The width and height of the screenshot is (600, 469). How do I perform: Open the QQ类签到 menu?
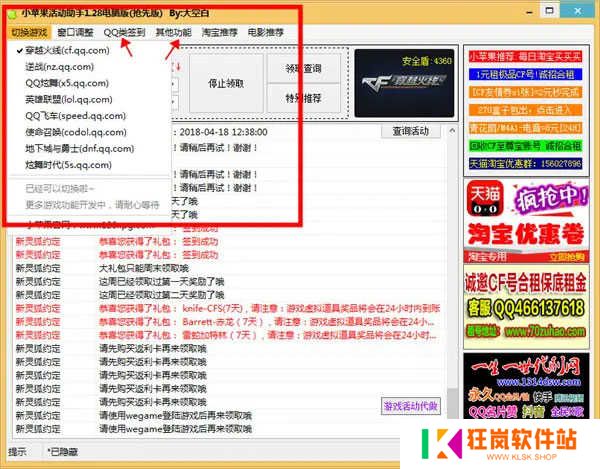click(125, 32)
